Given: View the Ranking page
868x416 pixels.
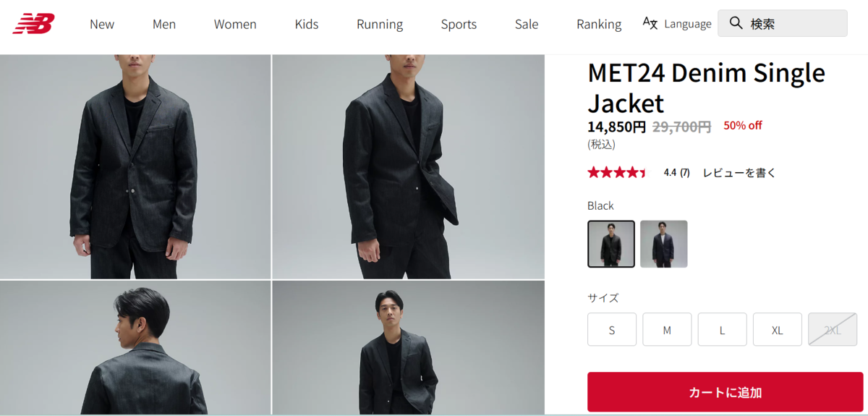Looking at the screenshot, I should point(599,24).
